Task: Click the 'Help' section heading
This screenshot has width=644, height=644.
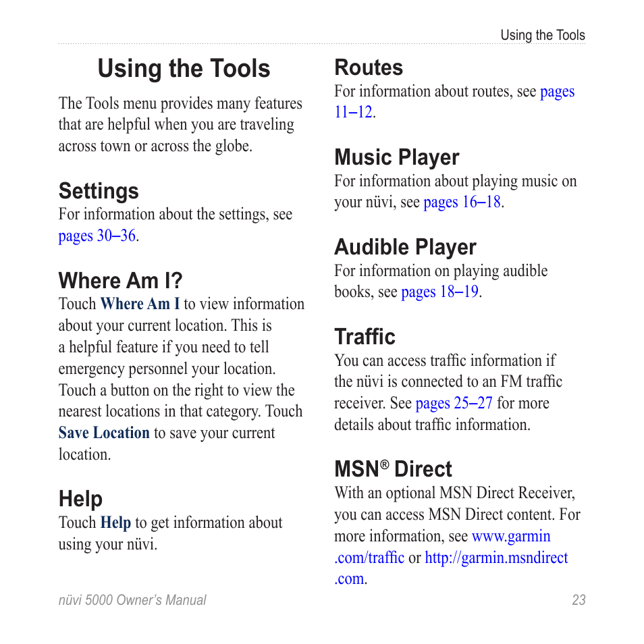Action: [80, 499]
